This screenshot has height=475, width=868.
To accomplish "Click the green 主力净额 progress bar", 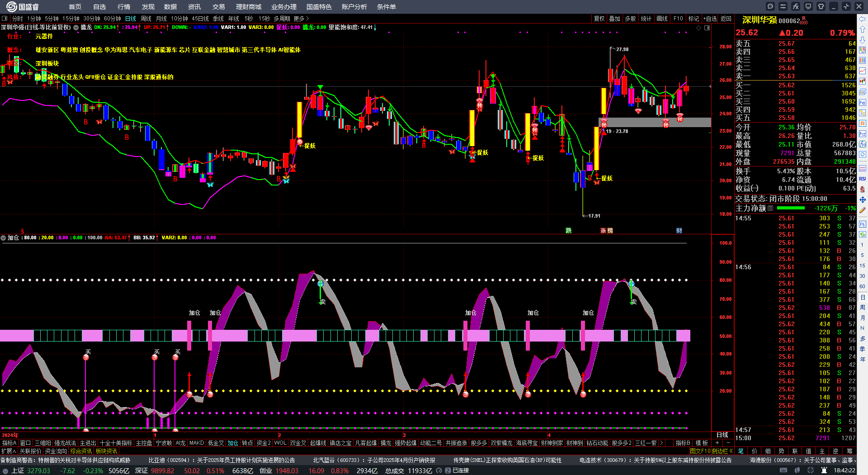I will tap(791, 208).
